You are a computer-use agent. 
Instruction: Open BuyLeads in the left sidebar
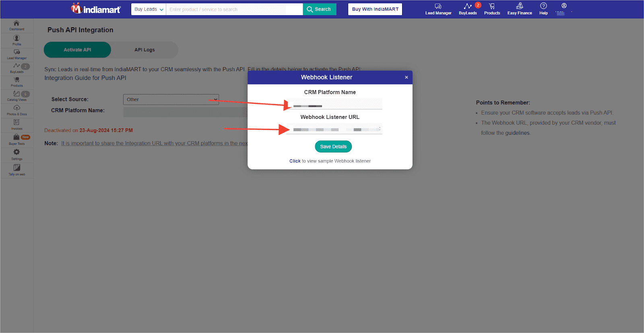[x=17, y=68]
